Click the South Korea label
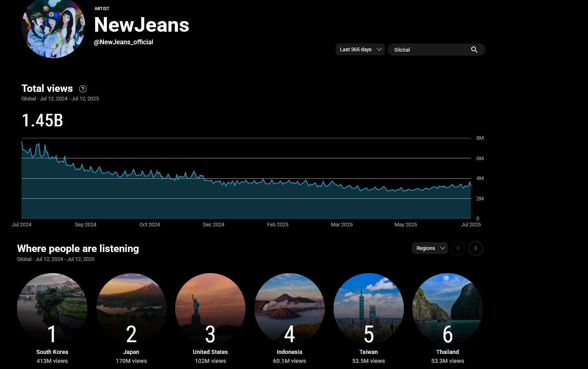Screen dimensions: 588x369 click(x=52, y=352)
